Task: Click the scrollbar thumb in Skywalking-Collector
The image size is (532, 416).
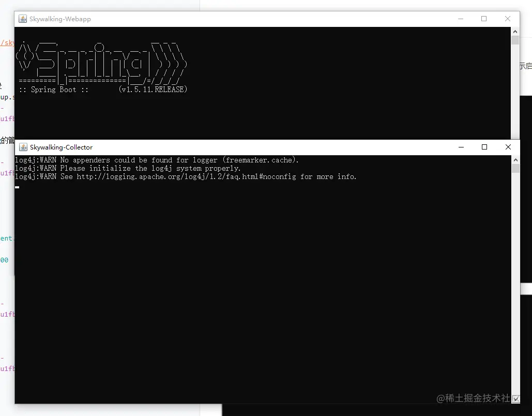Action: pyautogui.click(x=516, y=169)
